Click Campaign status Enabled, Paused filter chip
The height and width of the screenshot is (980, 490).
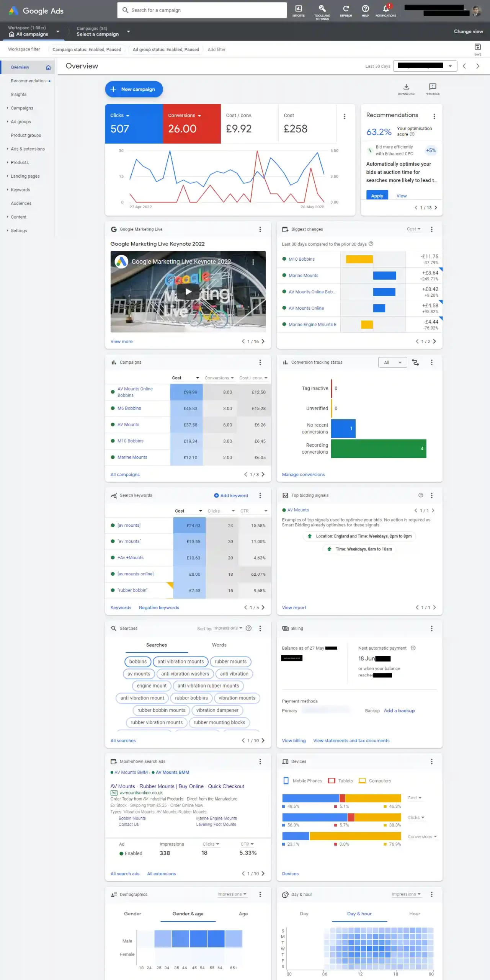click(87, 49)
